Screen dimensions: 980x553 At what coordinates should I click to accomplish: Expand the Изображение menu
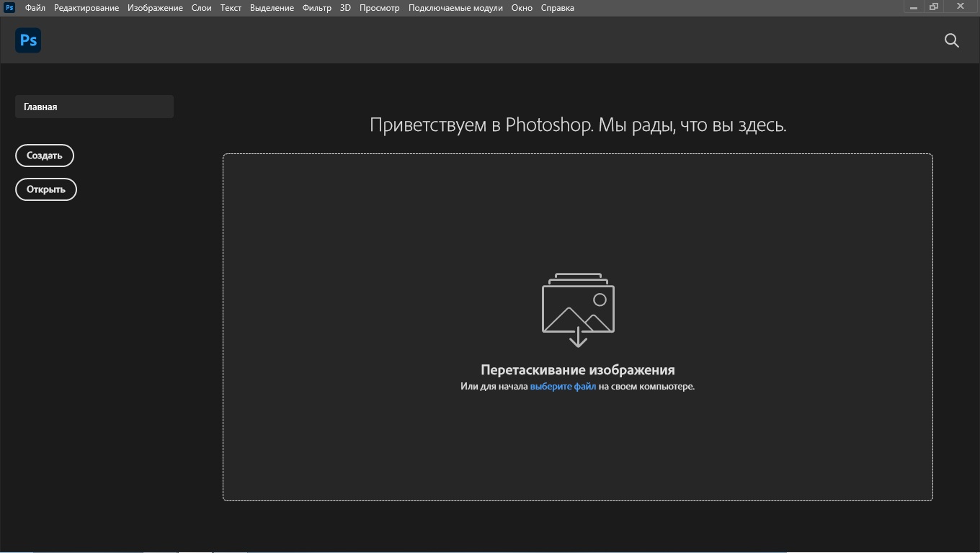155,8
